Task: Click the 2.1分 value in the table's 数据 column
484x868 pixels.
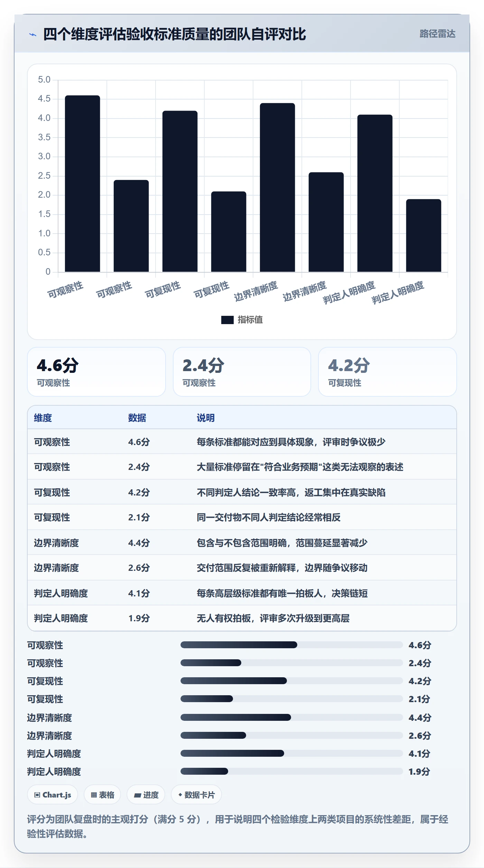Action: coord(139,517)
